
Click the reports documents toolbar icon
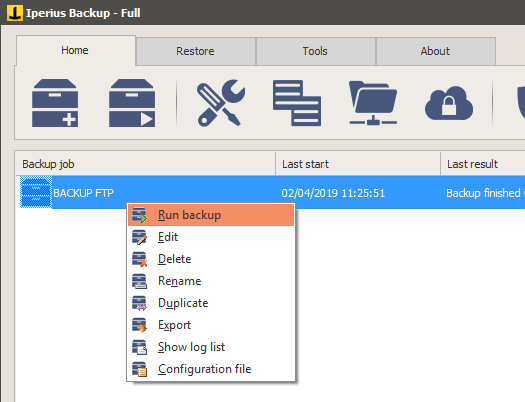tap(297, 103)
